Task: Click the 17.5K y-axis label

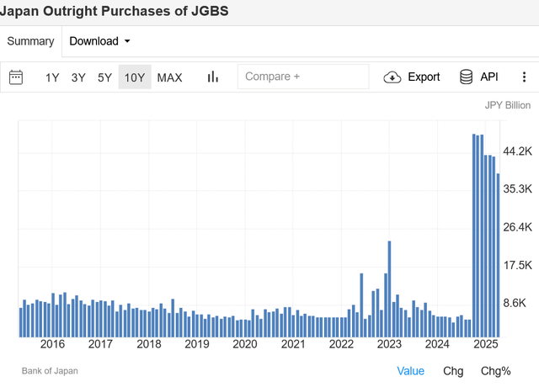Action: (x=518, y=265)
